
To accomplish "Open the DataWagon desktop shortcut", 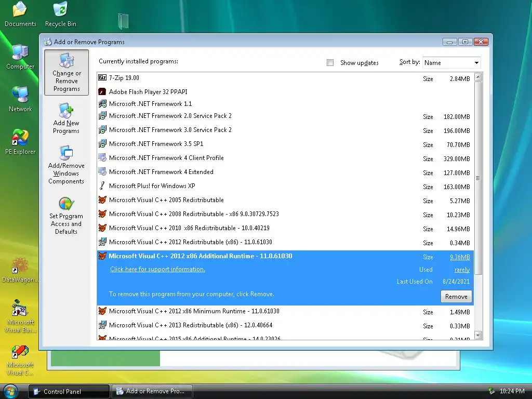I will pyautogui.click(x=20, y=270).
